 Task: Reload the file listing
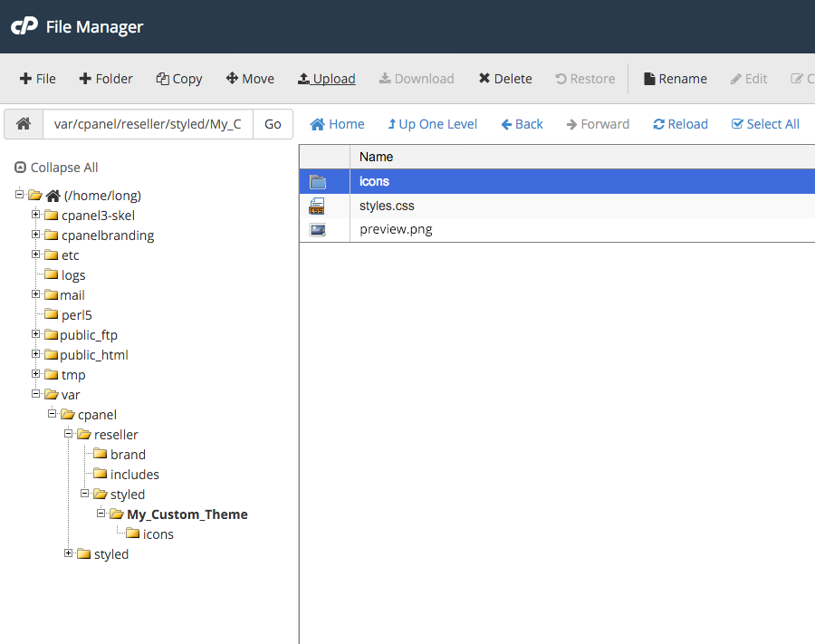[x=680, y=124]
